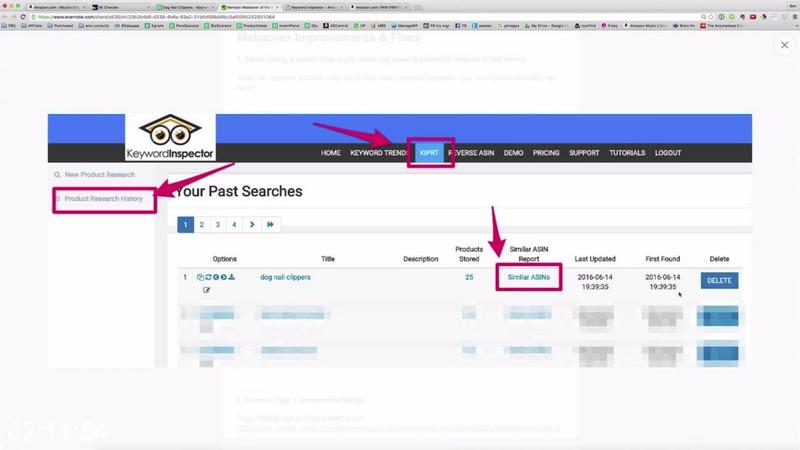Image resolution: width=800 pixels, height=450 pixels.
Task: Click the bookmark star in the address bar
Action: pos(711,17)
